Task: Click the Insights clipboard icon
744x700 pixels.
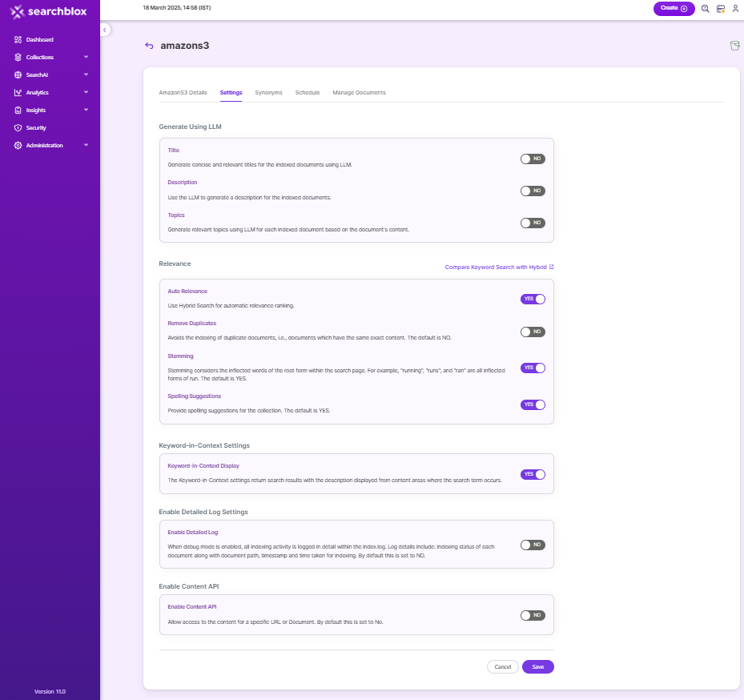Action: (18, 110)
